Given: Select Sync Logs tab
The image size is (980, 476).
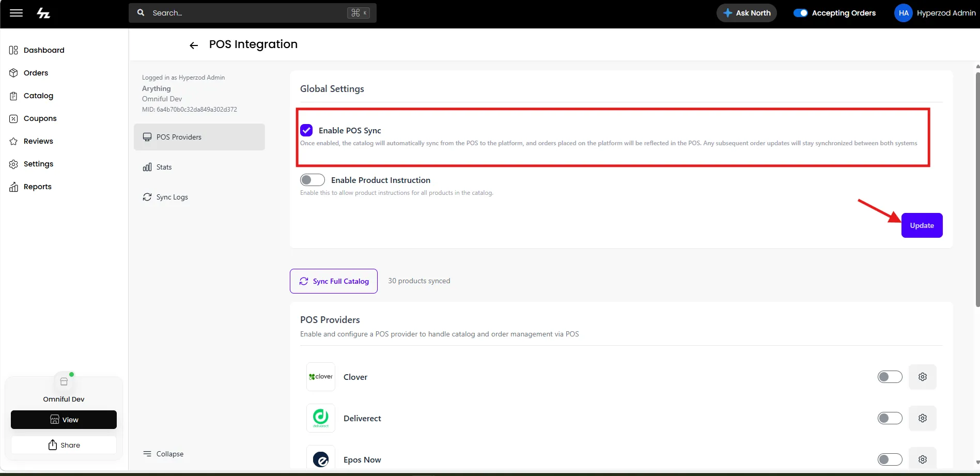Looking at the screenshot, I should 199,197.
